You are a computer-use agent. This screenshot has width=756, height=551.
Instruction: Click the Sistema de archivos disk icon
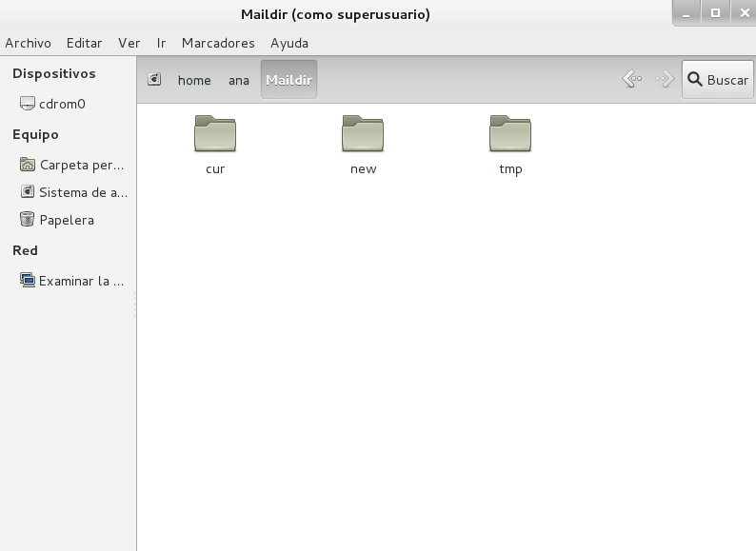point(28,192)
